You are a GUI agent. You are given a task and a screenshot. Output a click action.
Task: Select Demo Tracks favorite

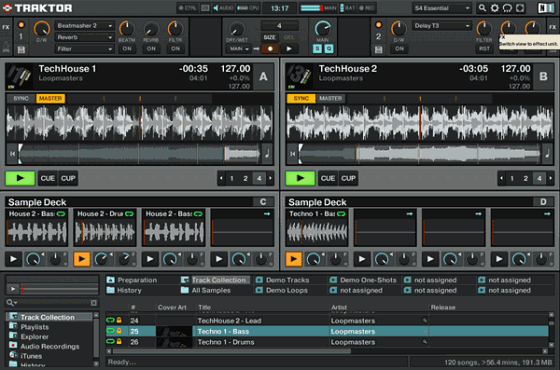click(x=283, y=280)
